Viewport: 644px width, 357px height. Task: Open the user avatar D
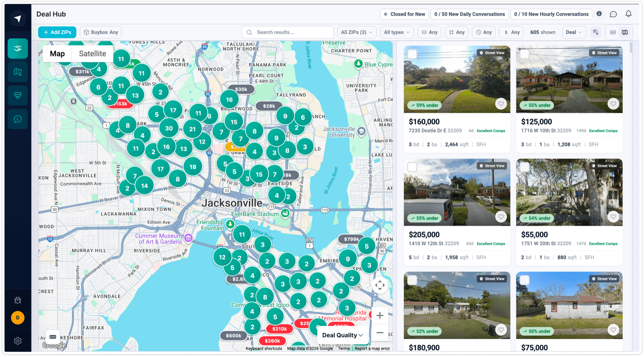point(18,318)
